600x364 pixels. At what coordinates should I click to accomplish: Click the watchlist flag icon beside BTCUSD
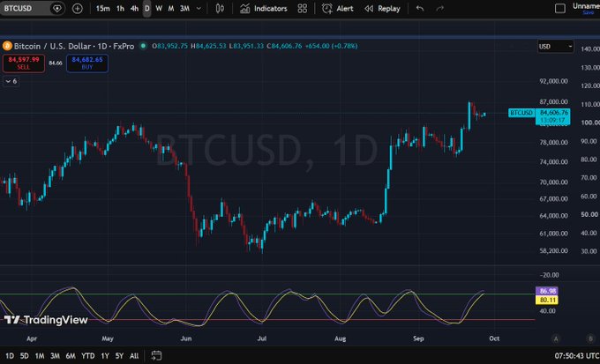(57, 9)
